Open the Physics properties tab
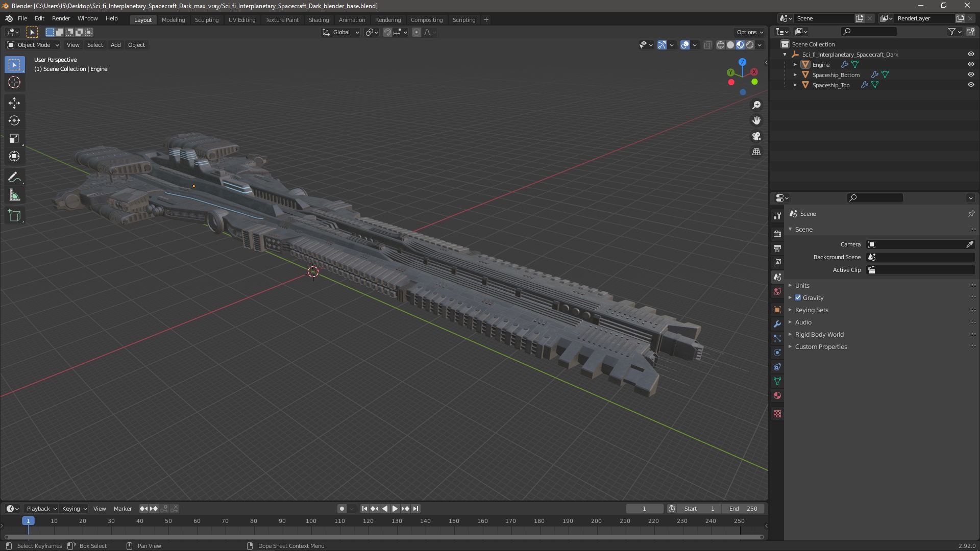Viewport: 980px width, 551px height. click(x=777, y=353)
